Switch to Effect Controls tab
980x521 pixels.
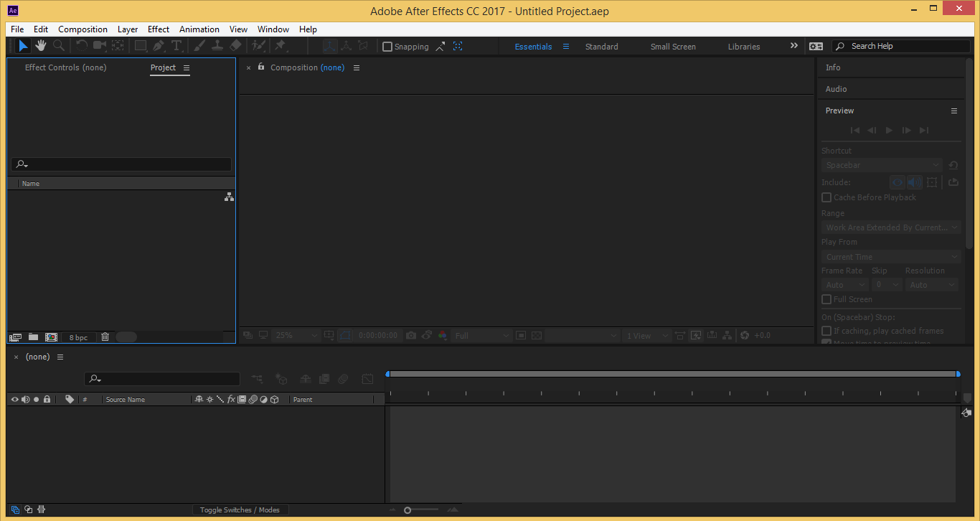click(65, 67)
